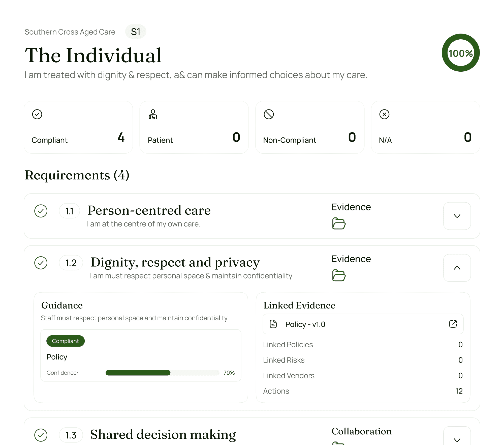Click the Compliant checkmark icon
Image resolution: width=504 pixels, height=445 pixels.
(x=37, y=114)
